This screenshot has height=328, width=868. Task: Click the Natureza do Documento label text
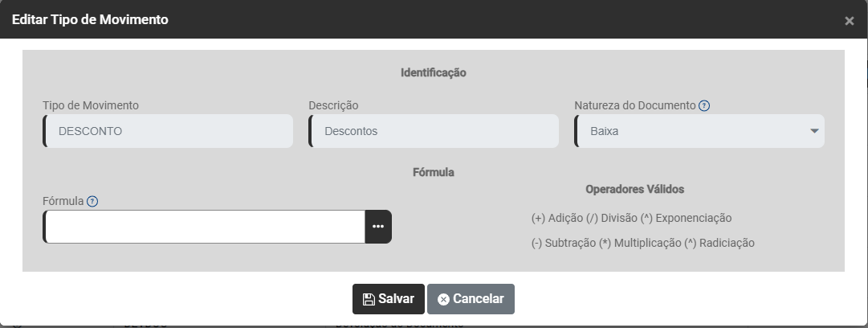[x=634, y=105]
